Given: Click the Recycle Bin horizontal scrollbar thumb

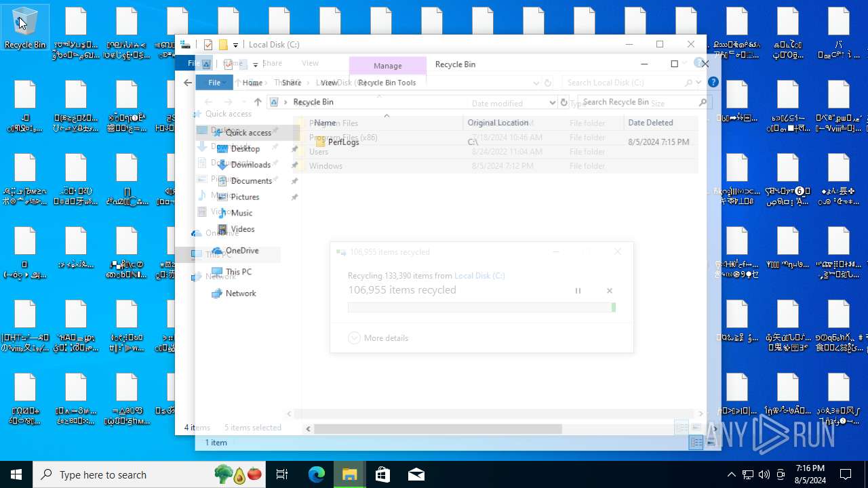Looking at the screenshot, I should [438, 429].
